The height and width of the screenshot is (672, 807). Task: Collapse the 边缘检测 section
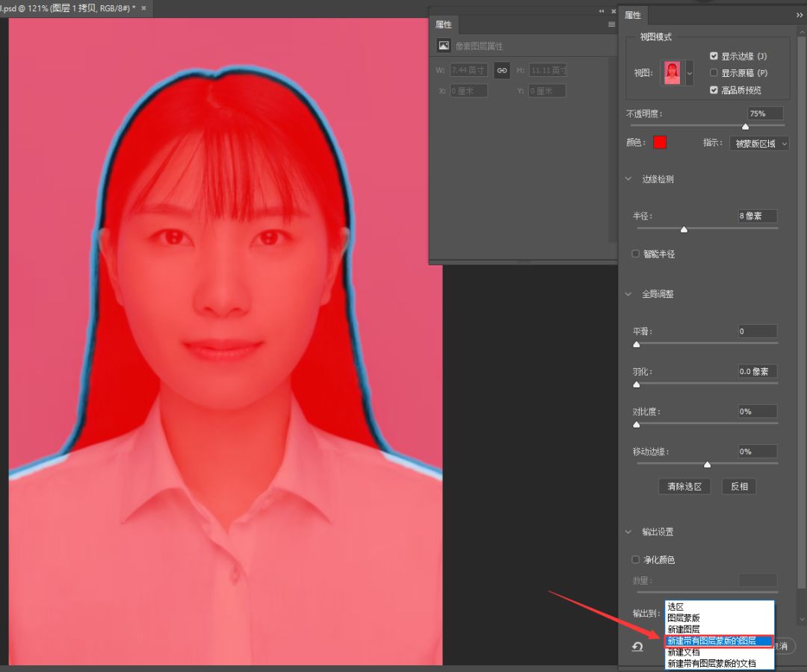(x=630, y=179)
